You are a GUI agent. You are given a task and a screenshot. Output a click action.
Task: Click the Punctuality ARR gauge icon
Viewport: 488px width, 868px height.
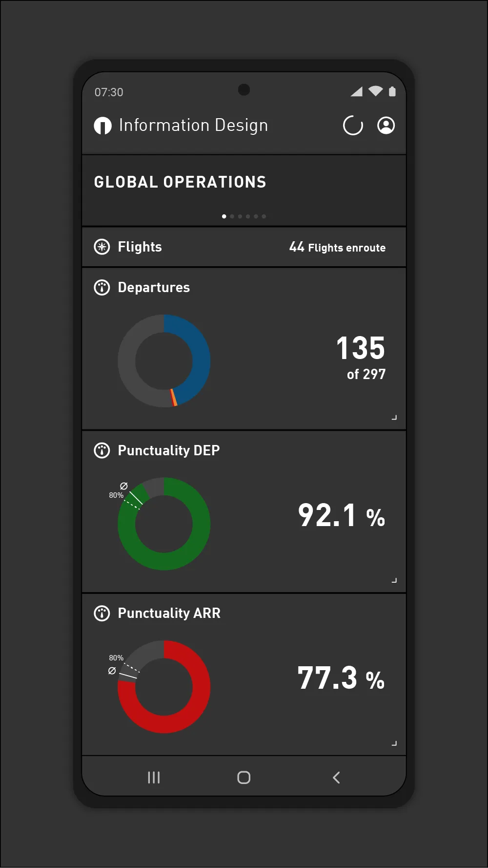(102, 613)
